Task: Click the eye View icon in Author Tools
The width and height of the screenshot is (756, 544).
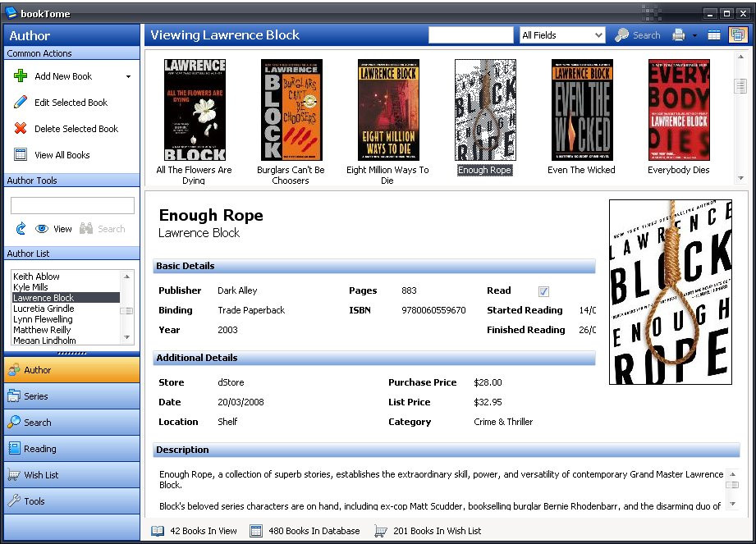Action: 42,228
